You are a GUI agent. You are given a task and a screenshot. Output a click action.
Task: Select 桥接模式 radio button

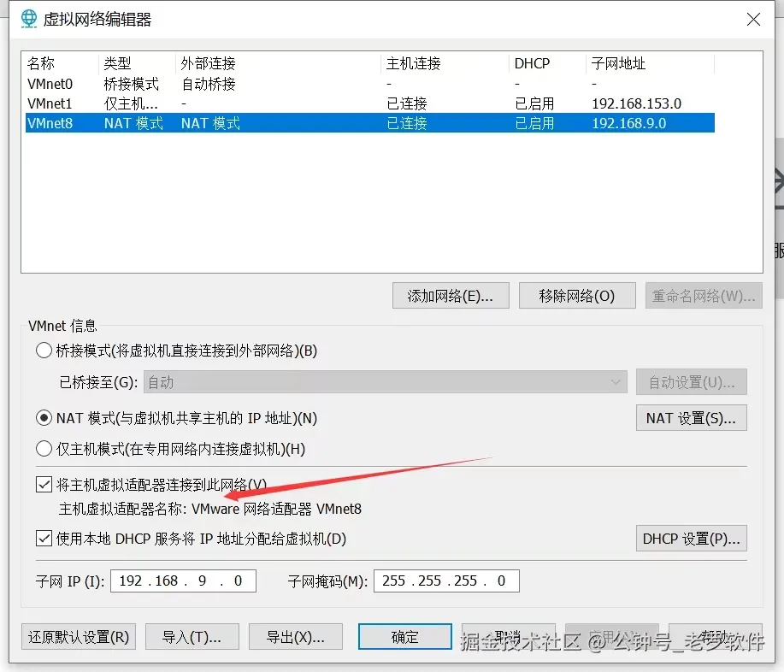44,351
